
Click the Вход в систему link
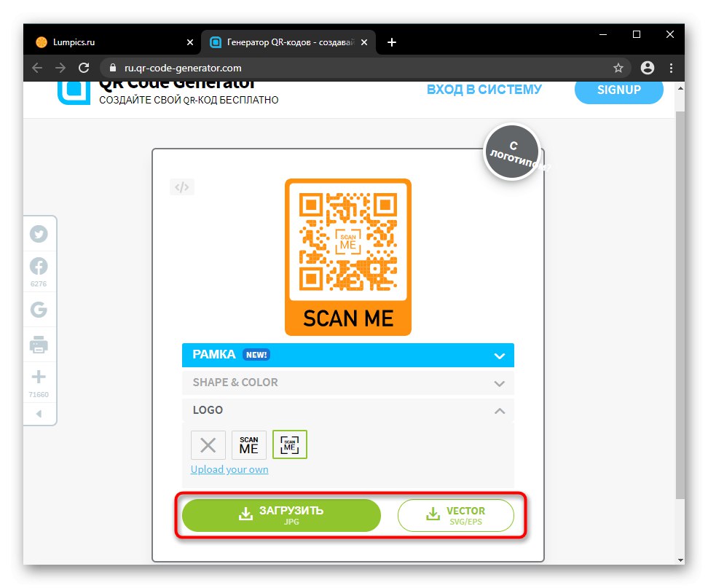click(x=484, y=90)
